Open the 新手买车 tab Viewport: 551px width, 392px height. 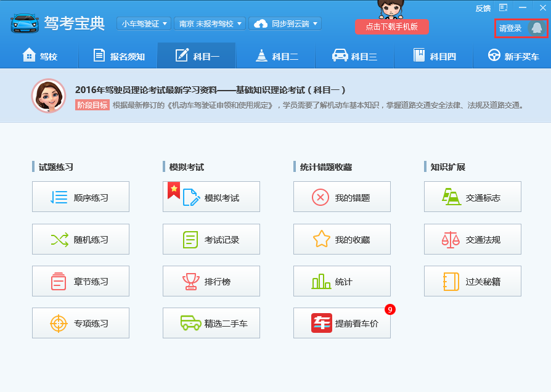(x=512, y=55)
